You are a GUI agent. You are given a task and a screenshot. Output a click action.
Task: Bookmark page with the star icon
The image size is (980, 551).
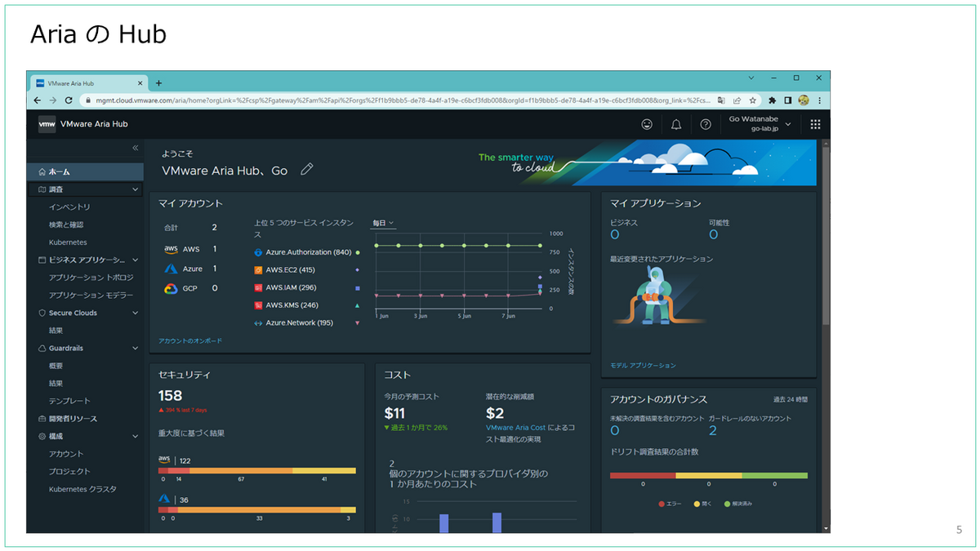752,100
